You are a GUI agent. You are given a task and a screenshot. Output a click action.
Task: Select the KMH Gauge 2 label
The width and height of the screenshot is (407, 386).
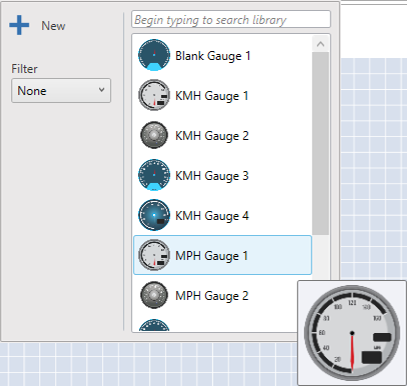(x=212, y=136)
